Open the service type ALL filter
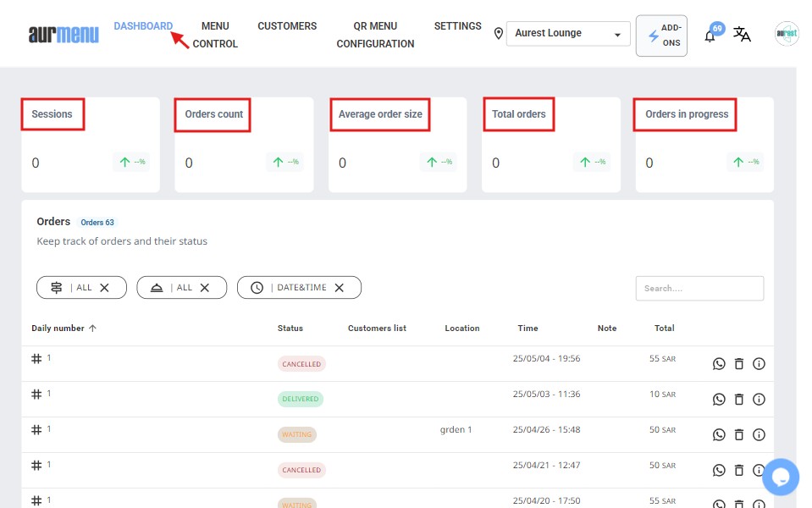Image resolution: width=812 pixels, height=508 pixels. point(181,288)
